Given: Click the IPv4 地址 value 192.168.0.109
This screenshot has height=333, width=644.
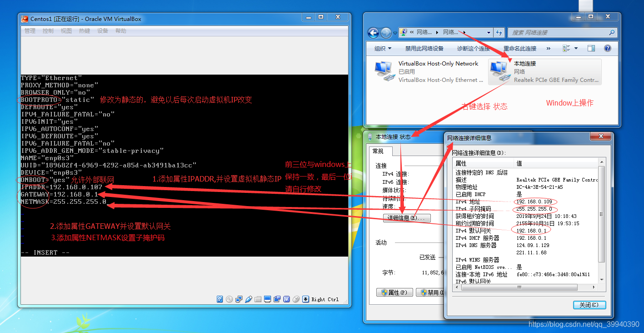Looking at the screenshot, I should tap(534, 202).
